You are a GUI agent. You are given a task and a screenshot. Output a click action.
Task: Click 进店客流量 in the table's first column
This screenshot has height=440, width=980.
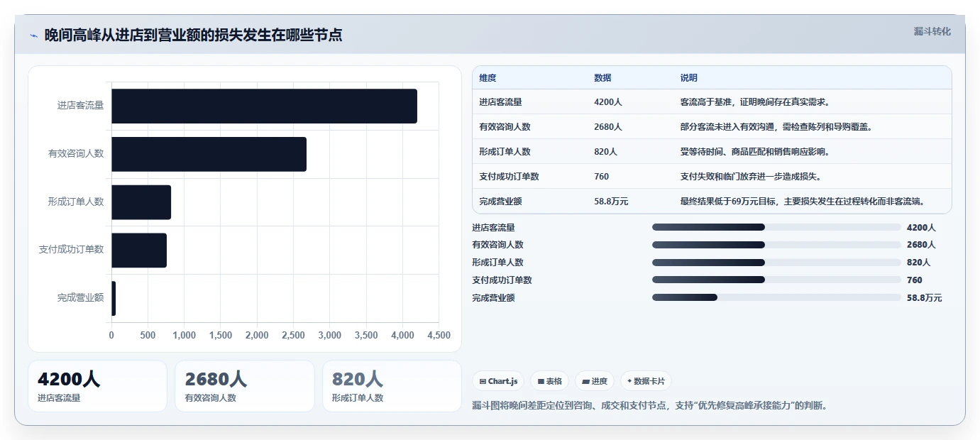[x=500, y=102]
